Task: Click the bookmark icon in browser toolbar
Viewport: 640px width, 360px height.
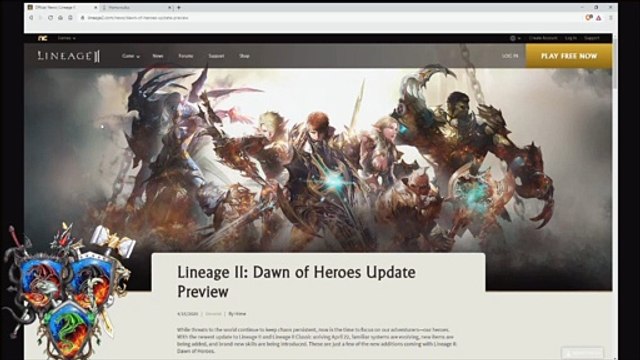Action: [x=70, y=18]
